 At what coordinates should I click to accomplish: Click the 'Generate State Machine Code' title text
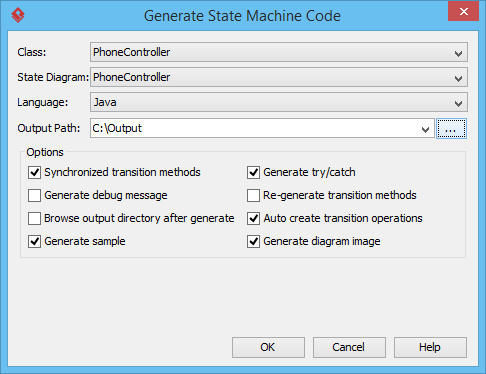pyautogui.click(x=242, y=16)
